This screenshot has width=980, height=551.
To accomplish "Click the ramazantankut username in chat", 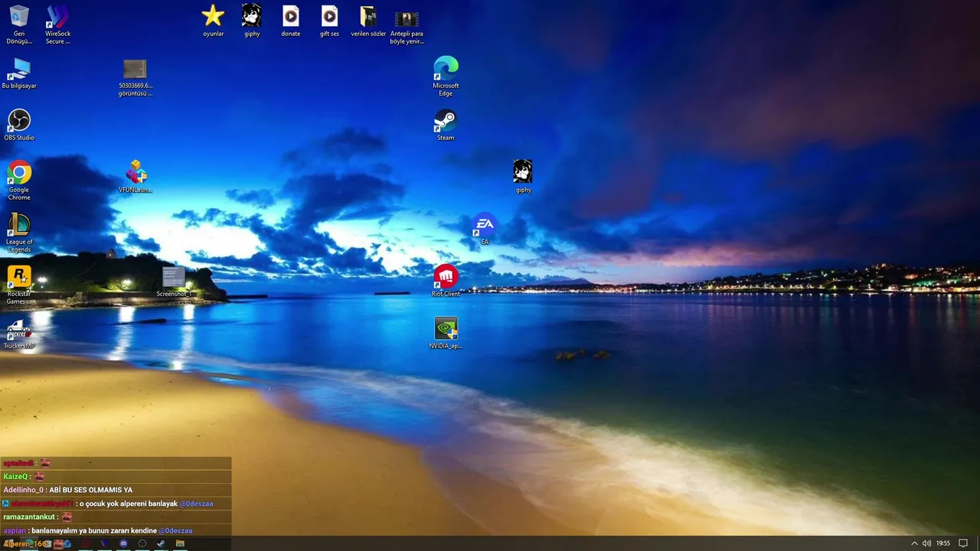I will pos(30,517).
